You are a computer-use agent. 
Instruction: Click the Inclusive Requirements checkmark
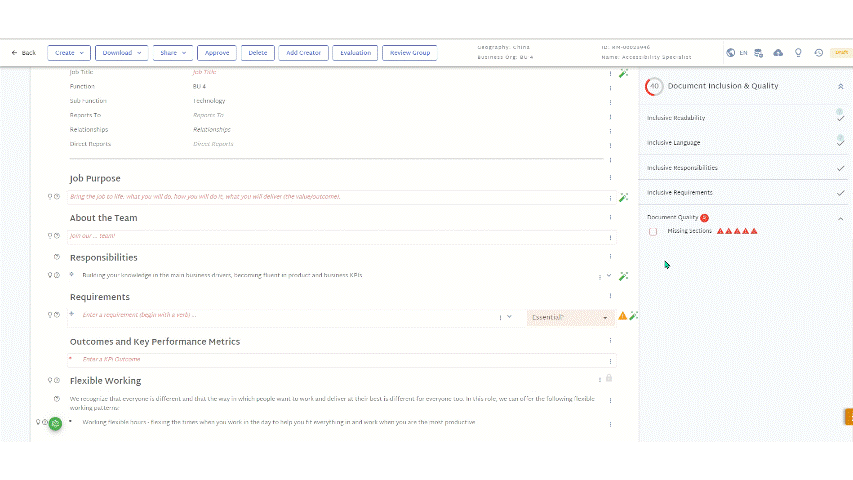click(840, 193)
